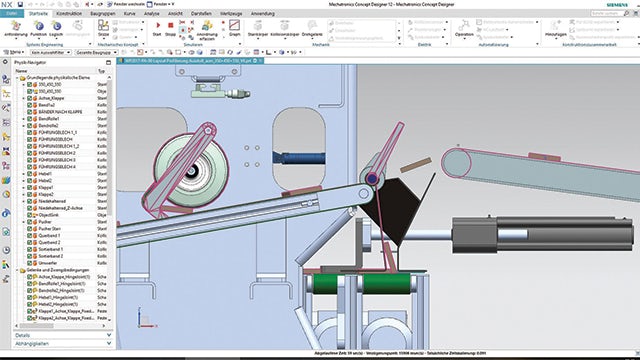
Task: Toggle the ObjectSink checkbox in the tree
Action: pos(29,215)
